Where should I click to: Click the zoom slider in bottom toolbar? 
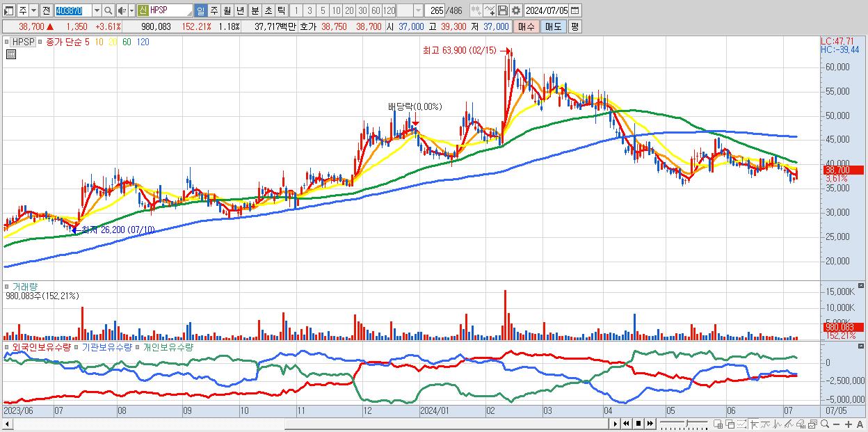(x=684, y=424)
